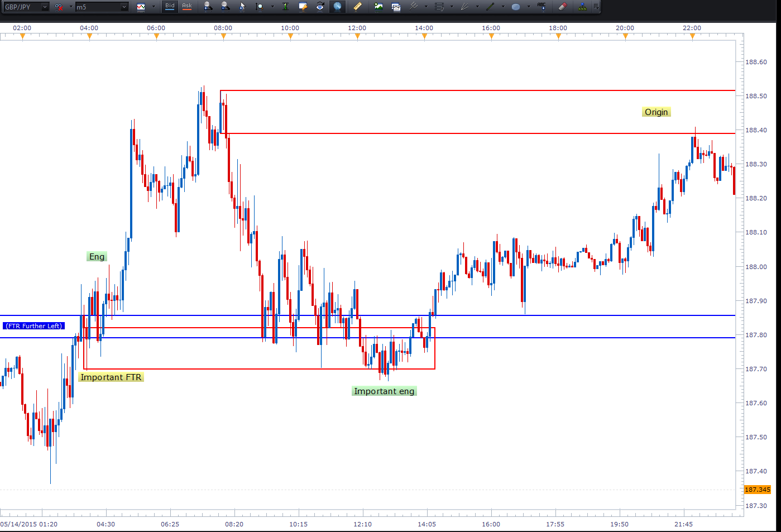Toggle the globe icon in toolbar

click(337, 7)
